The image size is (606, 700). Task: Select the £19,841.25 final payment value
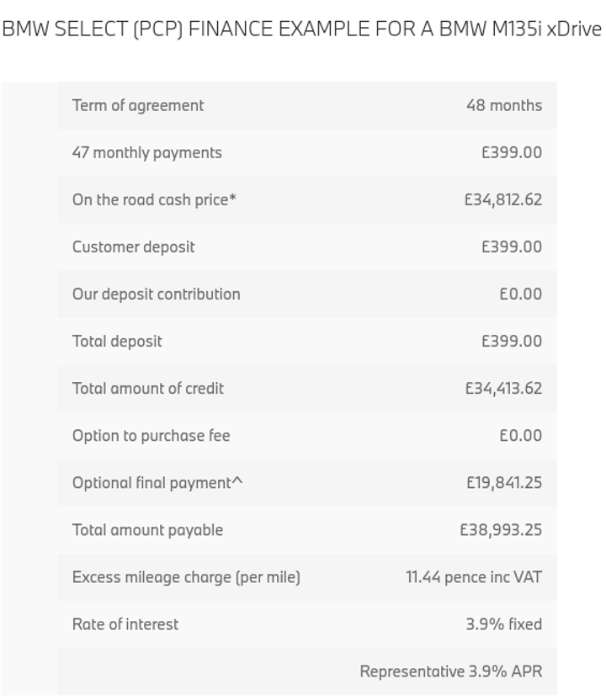[x=504, y=482]
